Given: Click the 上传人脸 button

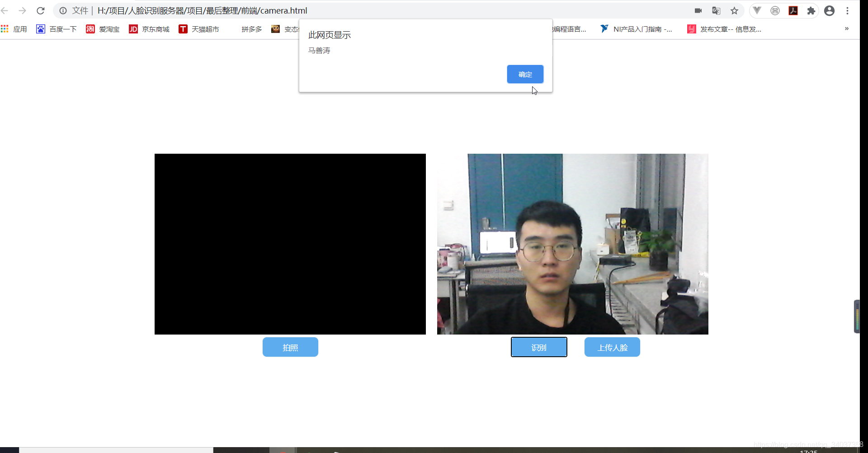Looking at the screenshot, I should 612,347.
